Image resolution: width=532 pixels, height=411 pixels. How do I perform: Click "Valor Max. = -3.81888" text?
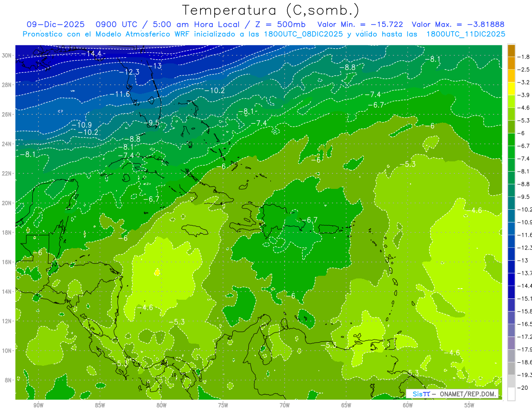point(458,24)
